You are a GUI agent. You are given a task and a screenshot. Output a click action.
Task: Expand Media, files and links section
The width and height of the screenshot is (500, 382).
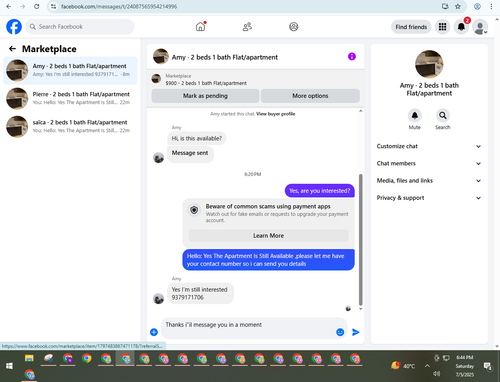click(429, 181)
